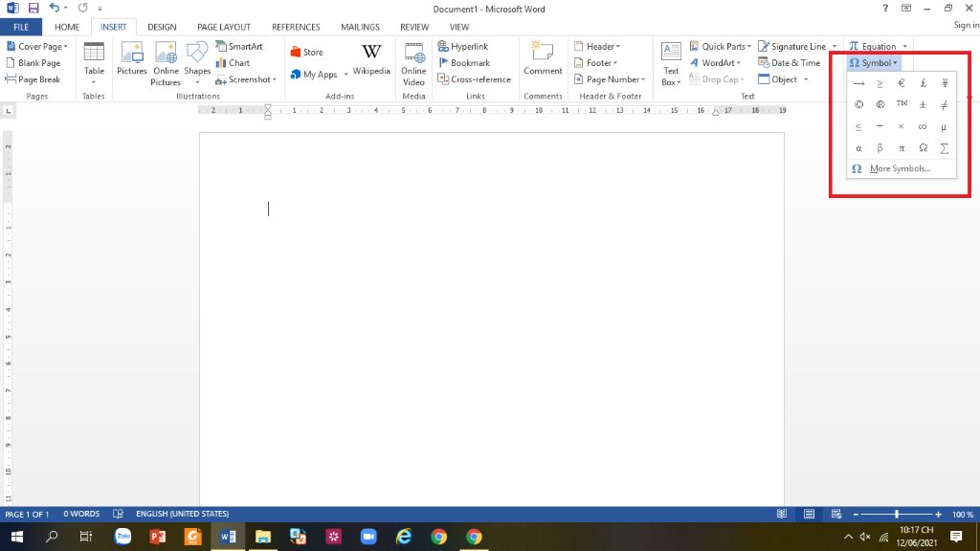Insert the not-equal symbol

[945, 104]
